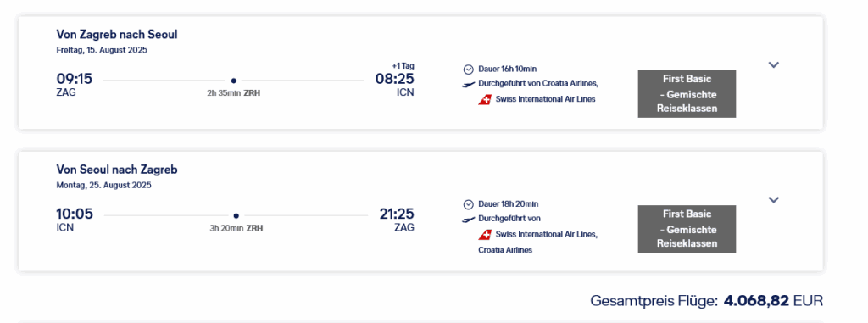Click the clock icon beside Dauer 18h 20min
868x323 pixels.
[x=468, y=204]
